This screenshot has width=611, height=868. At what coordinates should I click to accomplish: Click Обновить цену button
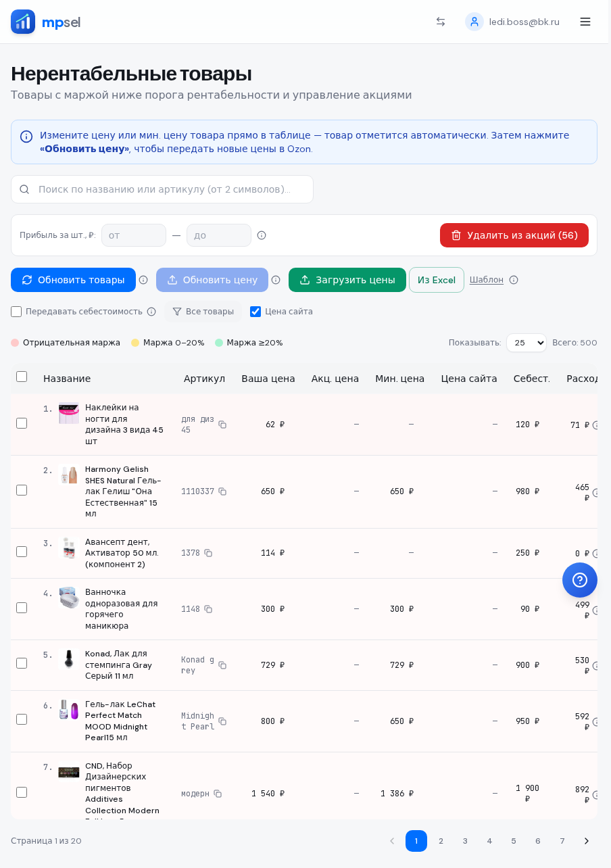coord(212,280)
